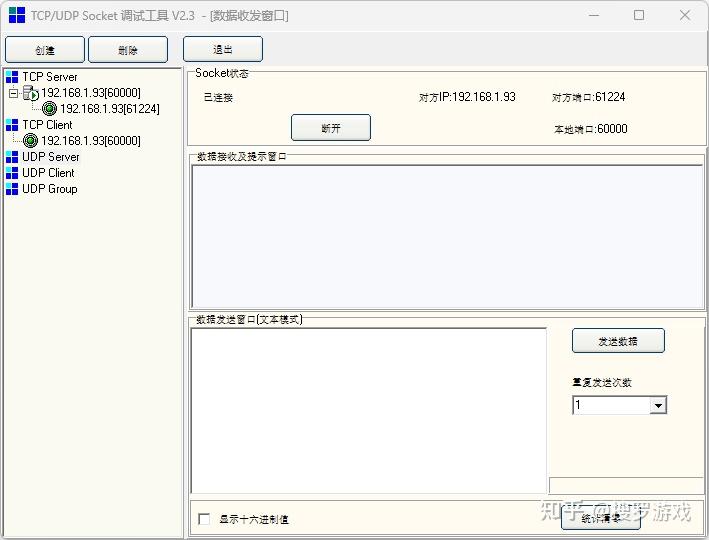Click the green connection icon for 192.168.1.93[61224]
This screenshot has width=709, height=540.
pos(49,109)
